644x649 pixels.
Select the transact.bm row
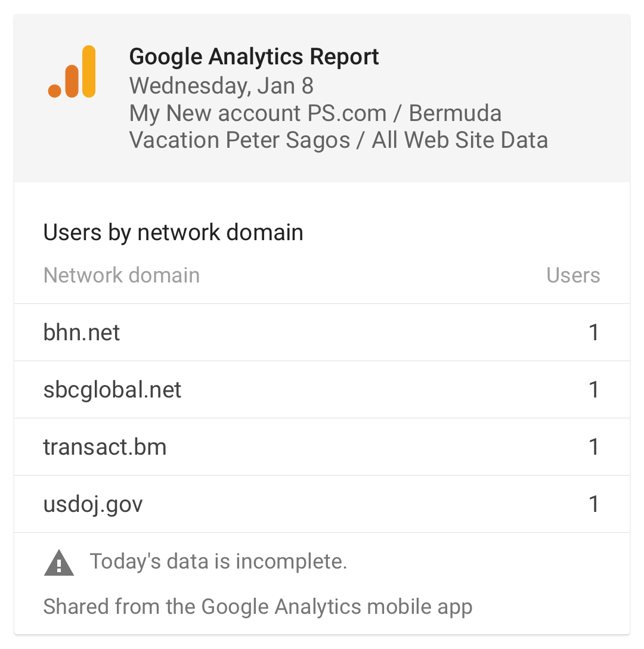322,446
